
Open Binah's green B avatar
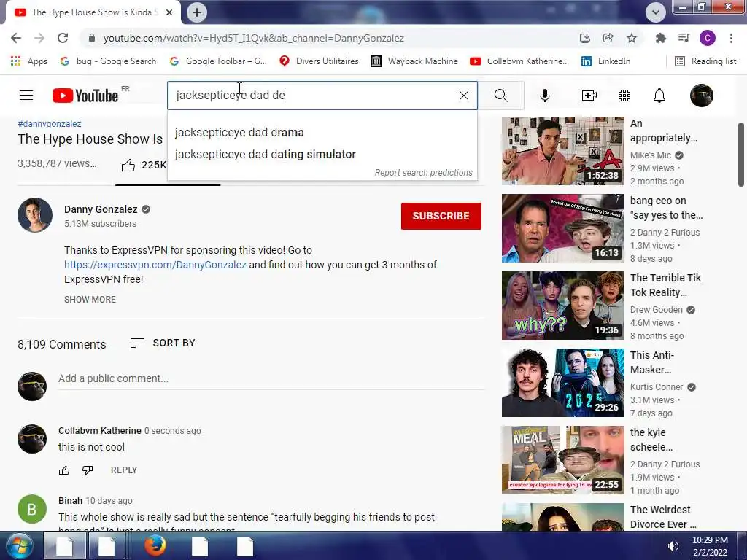click(32, 509)
